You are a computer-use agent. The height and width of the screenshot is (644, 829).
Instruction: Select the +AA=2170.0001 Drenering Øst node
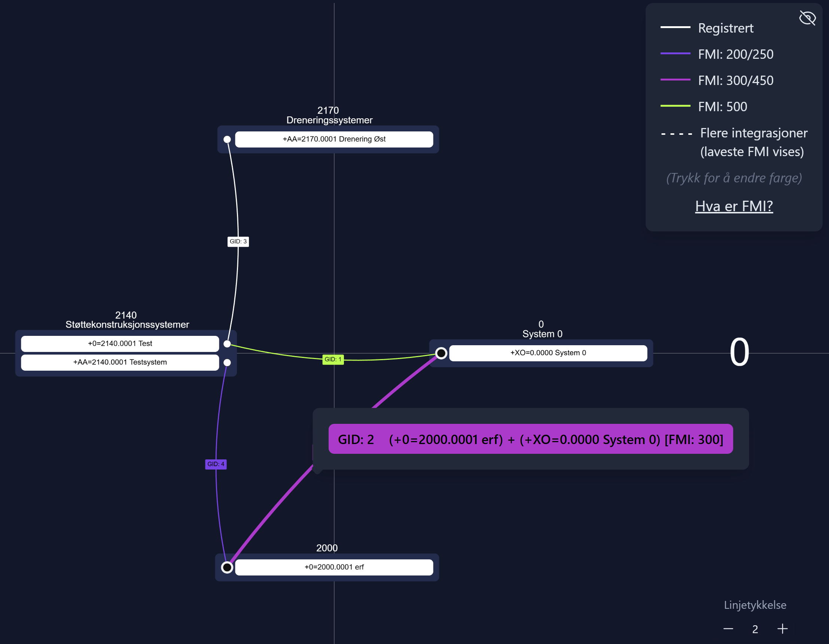[334, 139]
